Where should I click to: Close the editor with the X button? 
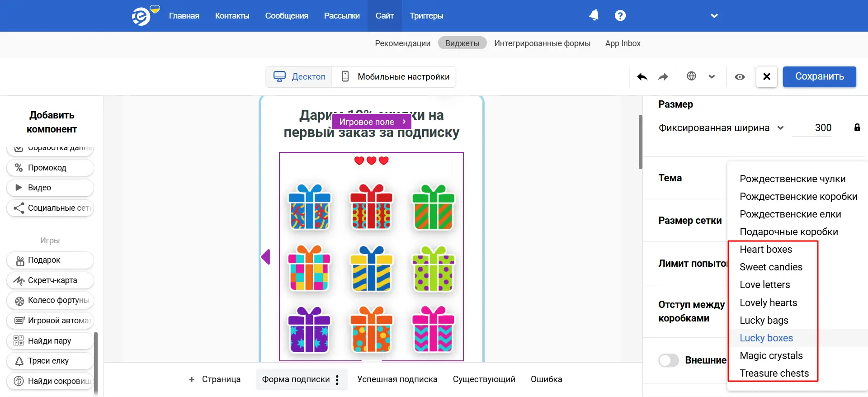click(766, 76)
